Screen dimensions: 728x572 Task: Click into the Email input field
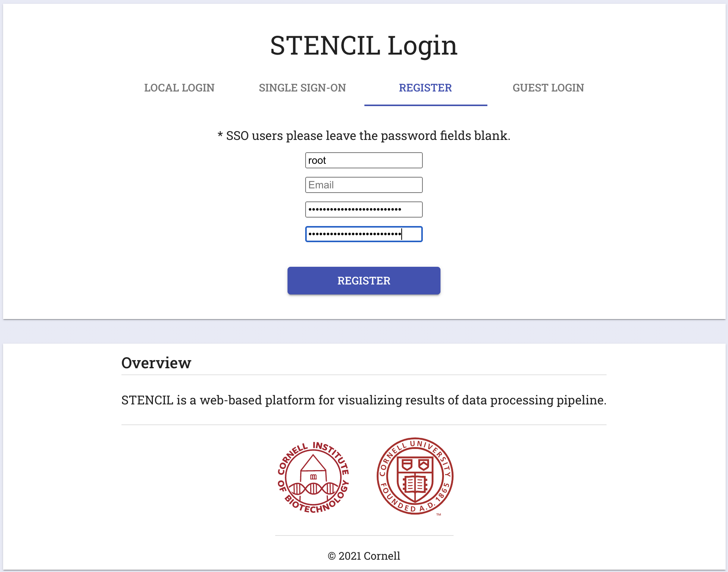click(x=364, y=185)
